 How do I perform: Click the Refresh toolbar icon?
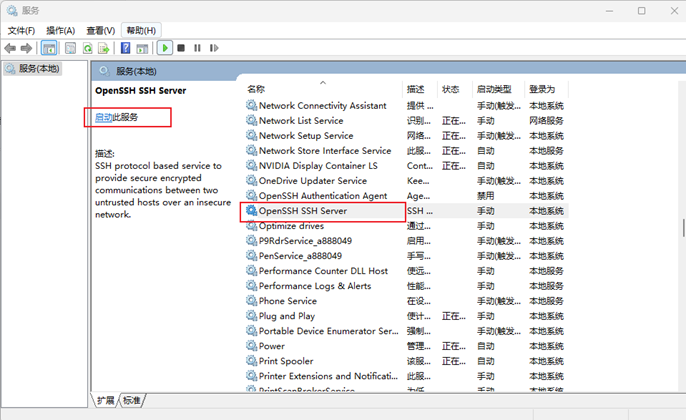point(88,47)
